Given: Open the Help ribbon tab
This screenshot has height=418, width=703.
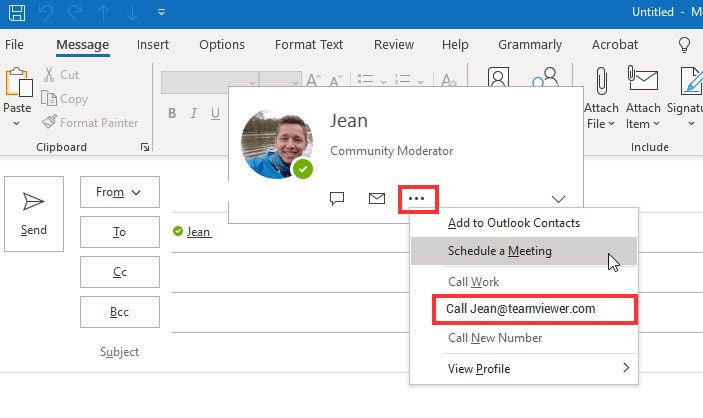Looking at the screenshot, I should 455,44.
